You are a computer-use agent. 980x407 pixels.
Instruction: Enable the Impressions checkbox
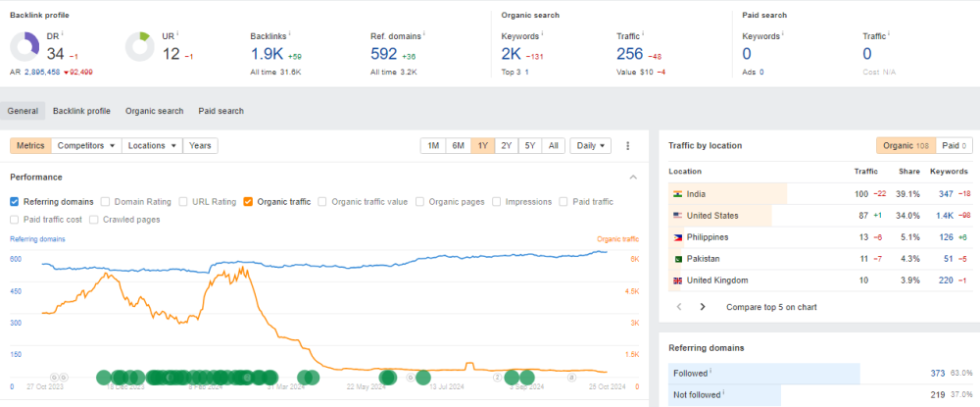pyautogui.click(x=496, y=202)
